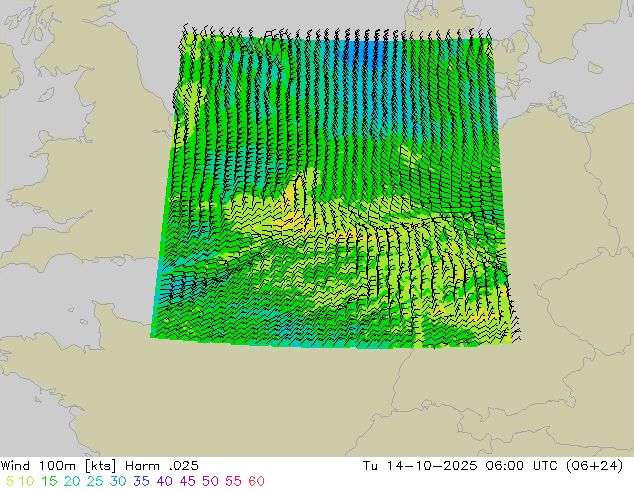
Task: Click the '10' kts legend value
Action: tap(26, 481)
